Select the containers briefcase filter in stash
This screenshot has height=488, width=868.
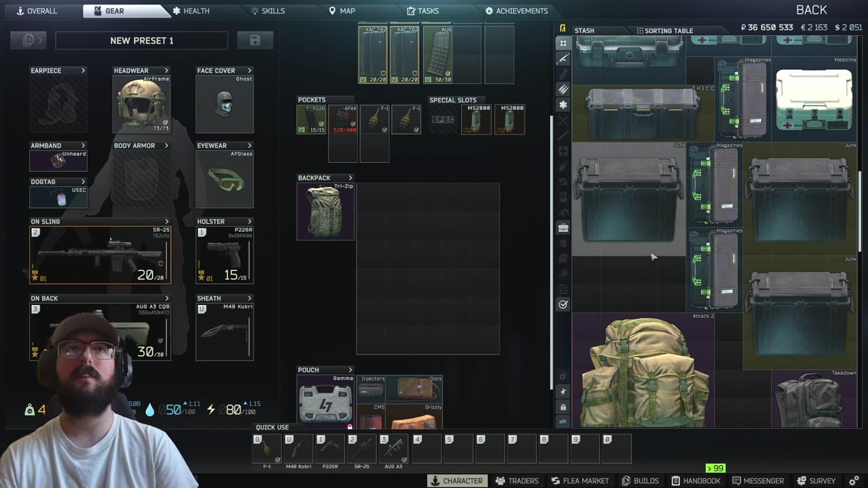[563, 228]
